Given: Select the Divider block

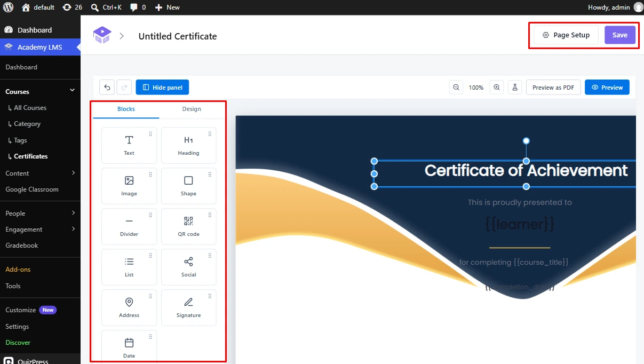Looking at the screenshot, I should tap(129, 226).
